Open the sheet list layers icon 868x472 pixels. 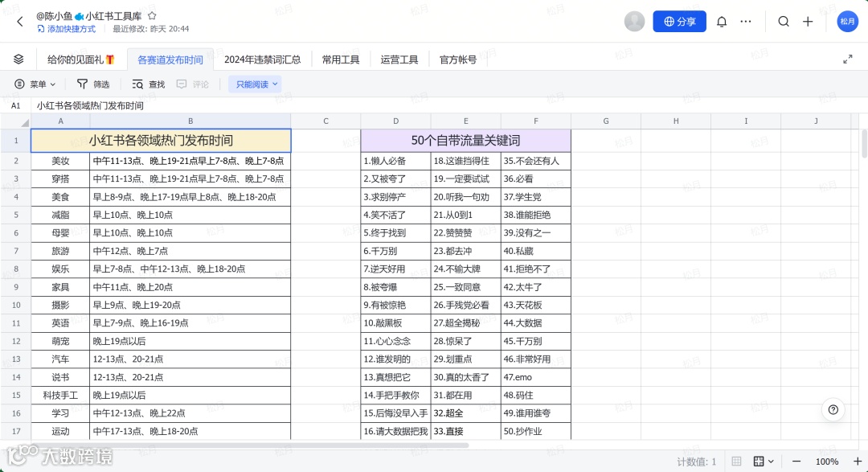tap(18, 60)
